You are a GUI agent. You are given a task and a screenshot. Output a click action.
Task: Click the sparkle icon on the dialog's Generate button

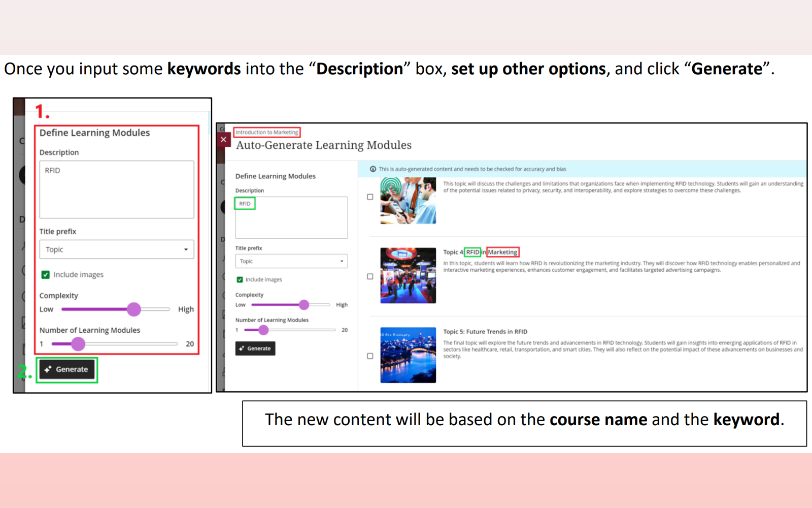pos(243,348)
